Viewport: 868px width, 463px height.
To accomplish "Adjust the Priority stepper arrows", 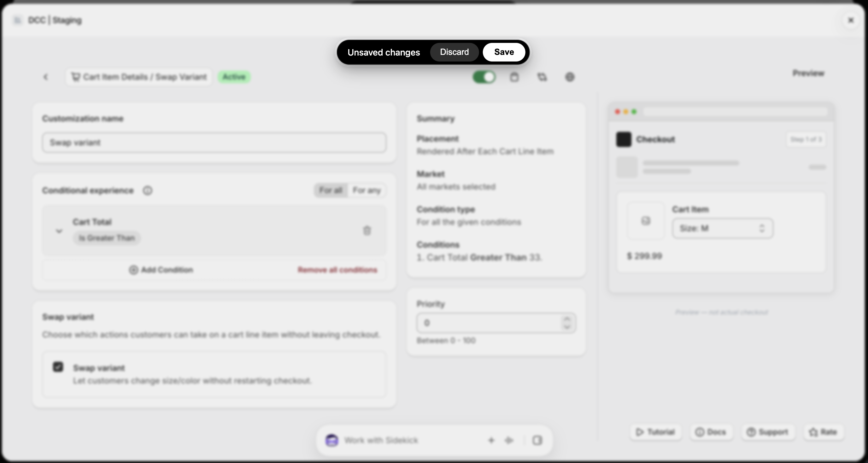I will [567, 323].
